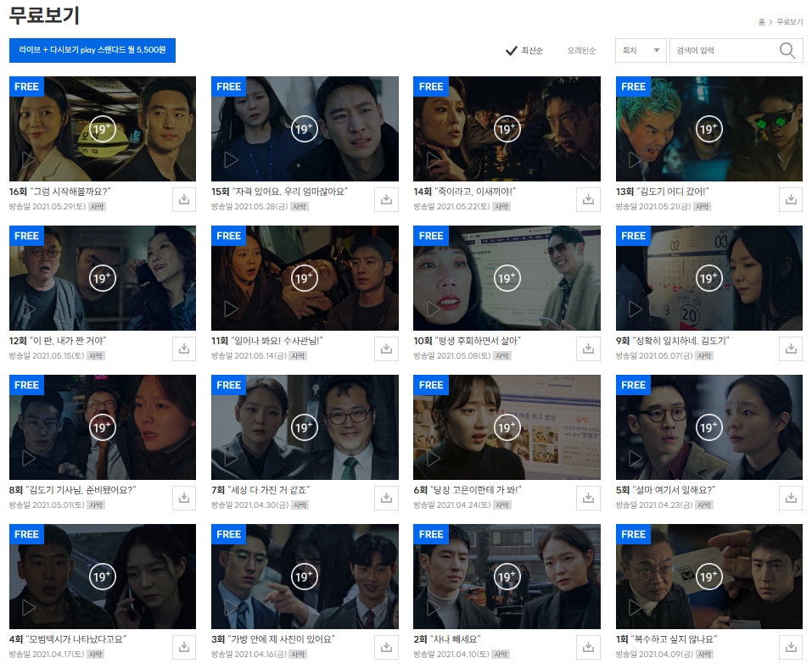Click title "복수하고 싶지 않나요"

675,639
